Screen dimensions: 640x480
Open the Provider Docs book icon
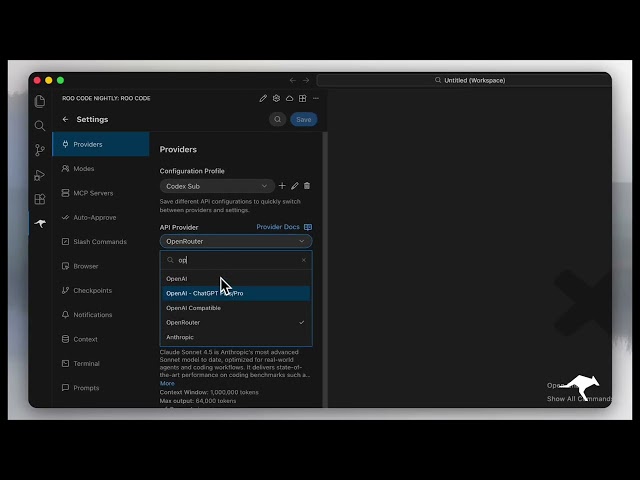pyautogui.click(x=308, y=227)
